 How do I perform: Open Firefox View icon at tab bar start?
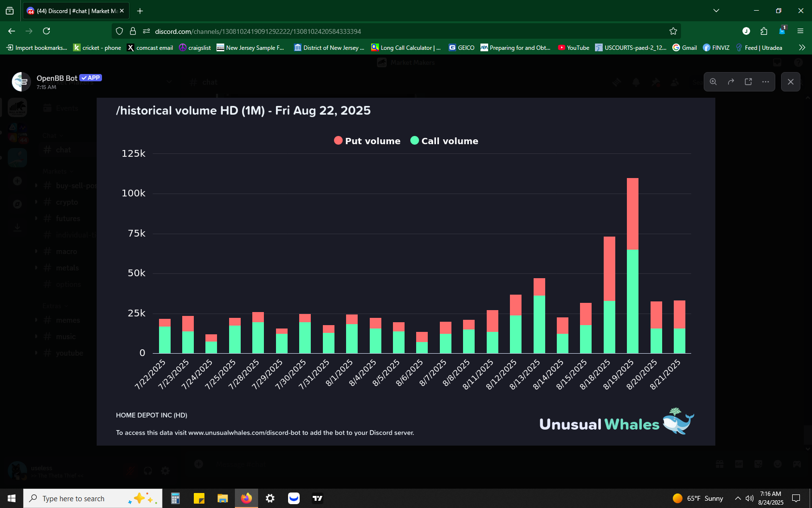(x=10, y=11)
